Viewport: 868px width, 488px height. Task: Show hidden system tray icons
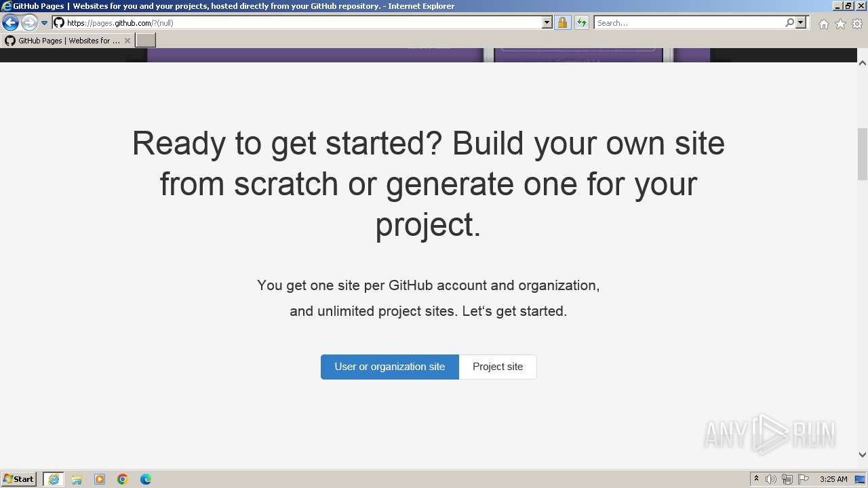tap(756, 479)
